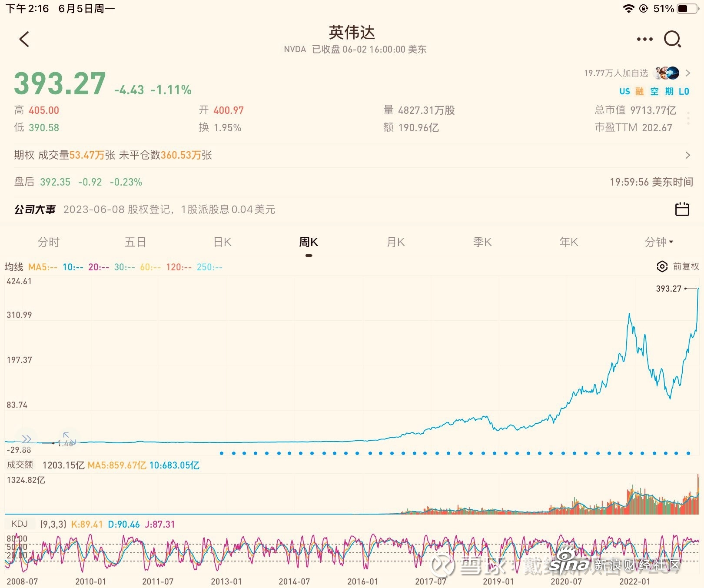Screen dimensions: 704x588
Task: Tap the rotation lock status icon
Action: [x=644, y=9]
